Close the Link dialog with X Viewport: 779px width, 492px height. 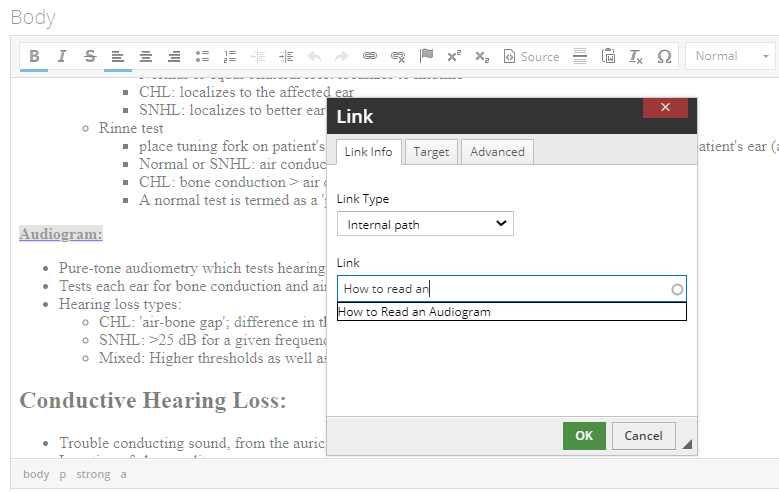[665, 107]
